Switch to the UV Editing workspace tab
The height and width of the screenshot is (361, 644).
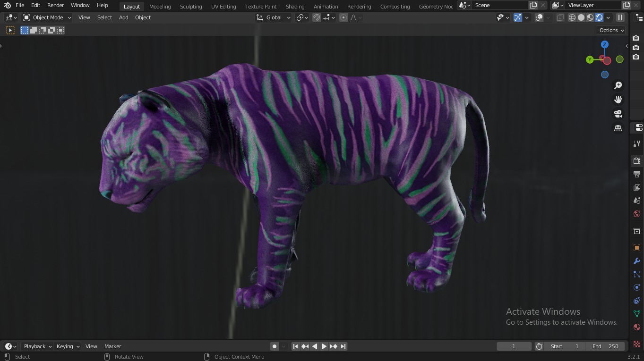point(223,7)
